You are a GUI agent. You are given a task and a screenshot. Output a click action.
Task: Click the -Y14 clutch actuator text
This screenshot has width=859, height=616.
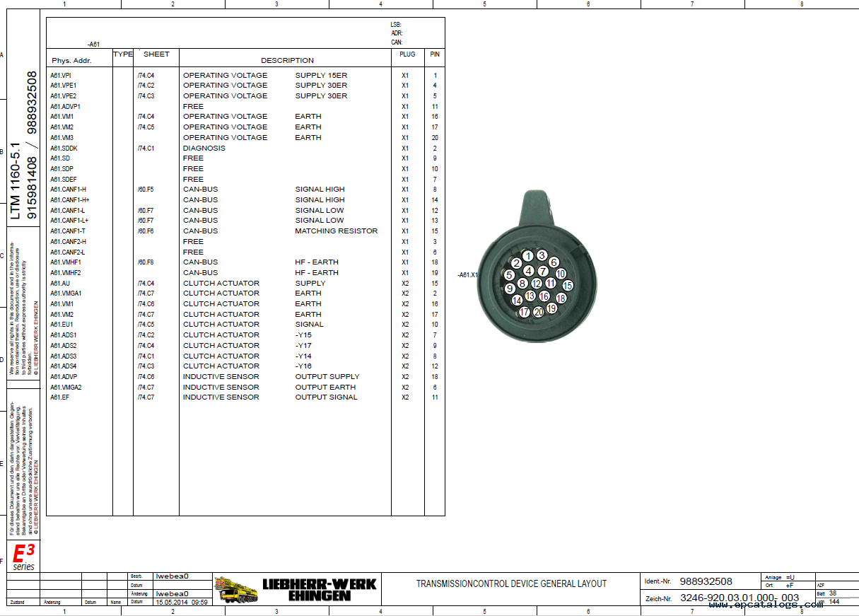(303, 356)
